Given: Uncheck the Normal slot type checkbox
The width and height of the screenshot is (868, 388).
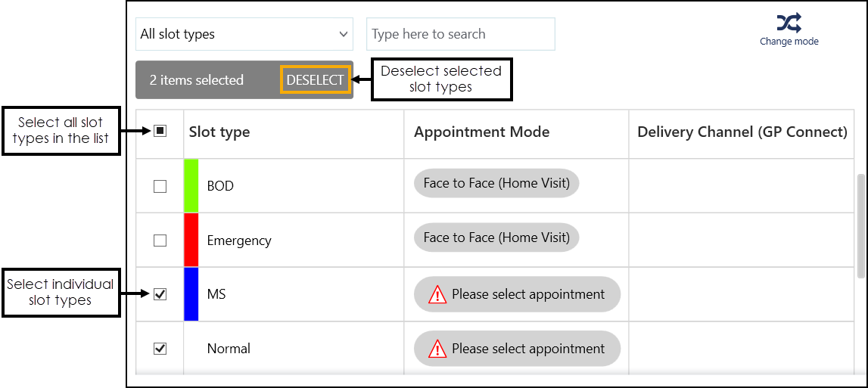Looking at the screenshot, I should click(160, 349).
